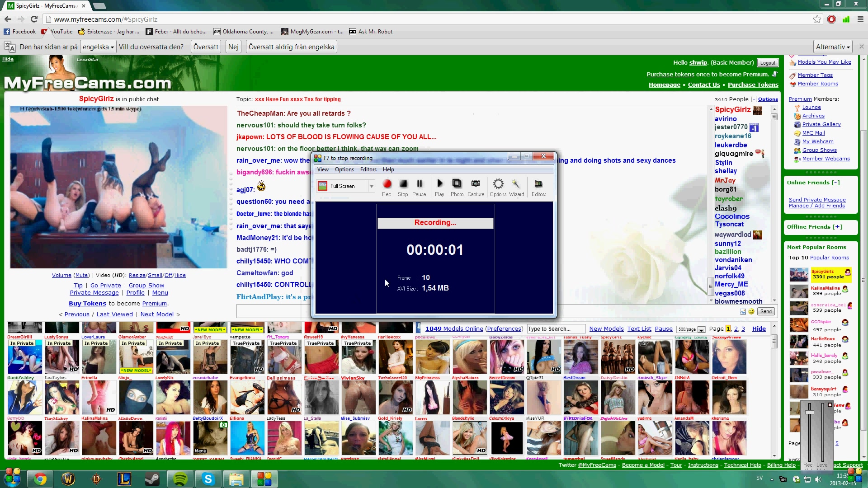The width and height of the screenshot is (868, 488).
Task: Stop the screen recording
Action: point(403,185)
